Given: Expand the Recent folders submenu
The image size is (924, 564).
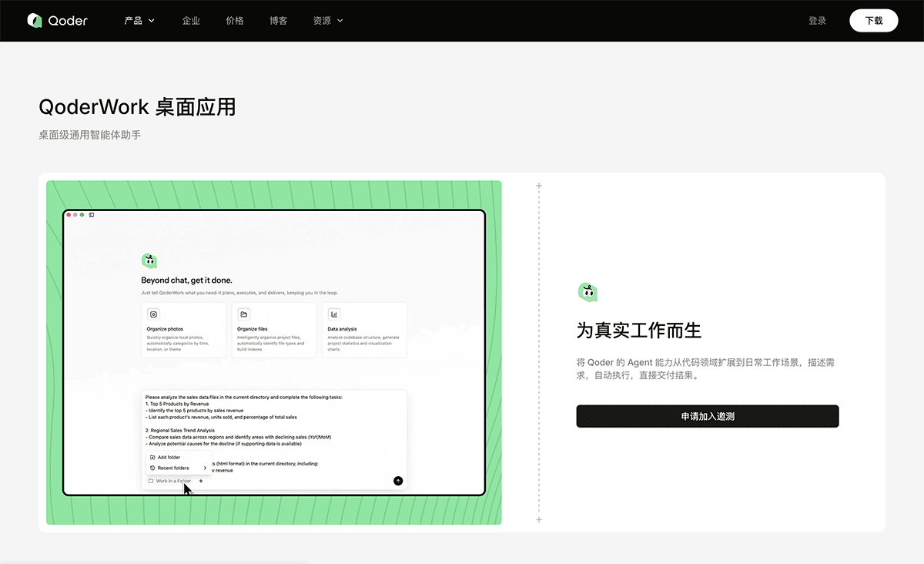Looking at the screenshot, I should [176, 468].
